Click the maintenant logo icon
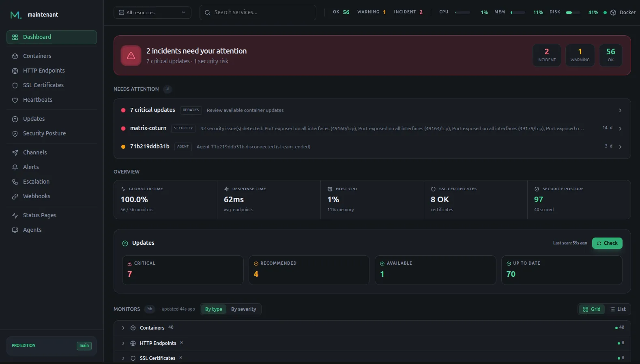Viewport: 640px width, 364px height. pos(15,15)
